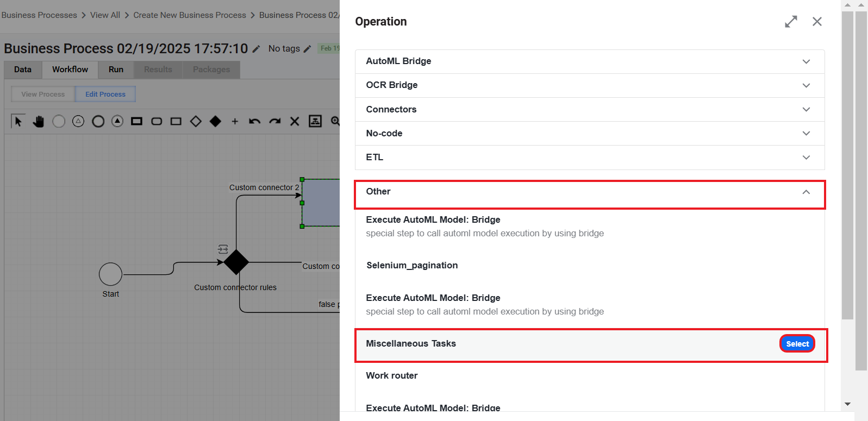
Task: Expand the AutoML Bridge section
Action: (590, 61)
